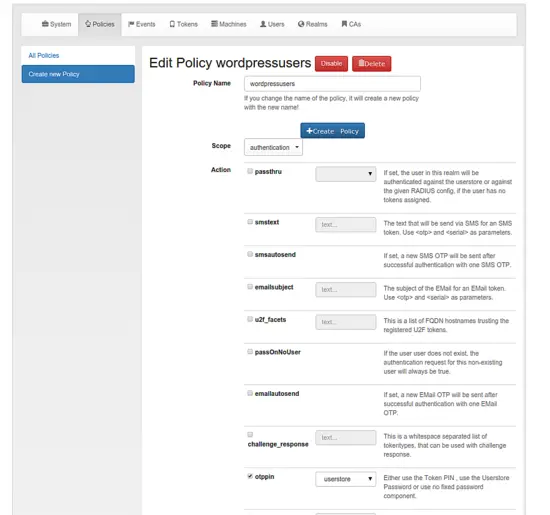Enable the passthru checkbox
The height and width of the screenshot is (515, 550).
pos(250,171)
